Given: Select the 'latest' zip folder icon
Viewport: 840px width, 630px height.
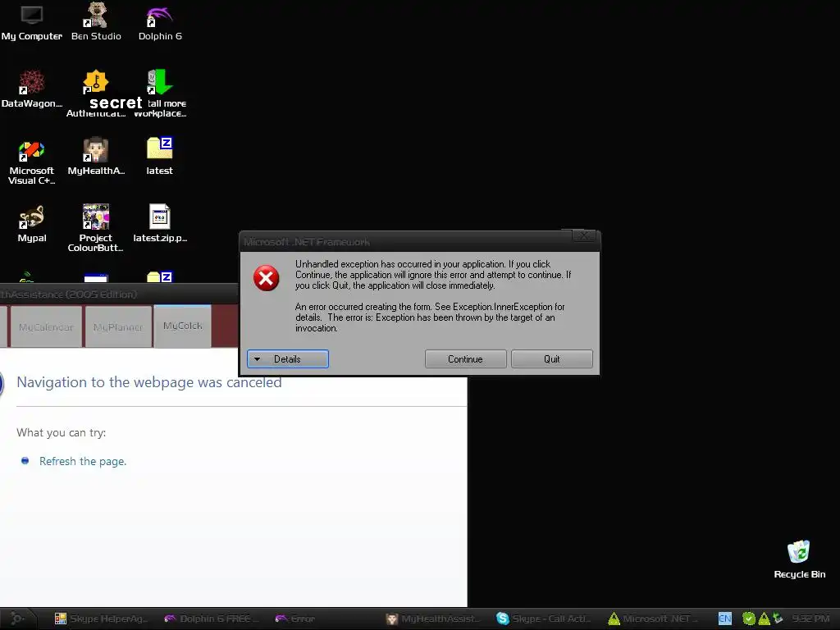Looking at the screenshot, I should pyautogui.click(x=160, y=157).
